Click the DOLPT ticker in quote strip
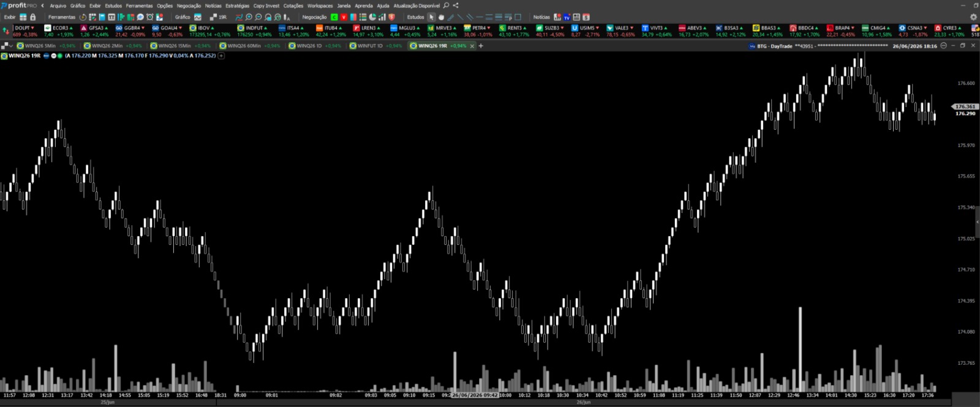Image resolution: width=980 pixels, height=407 pixels. pos(24,31)
